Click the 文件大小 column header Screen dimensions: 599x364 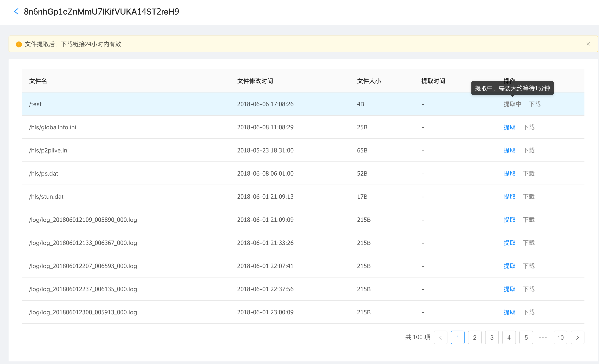pos(369,81)
